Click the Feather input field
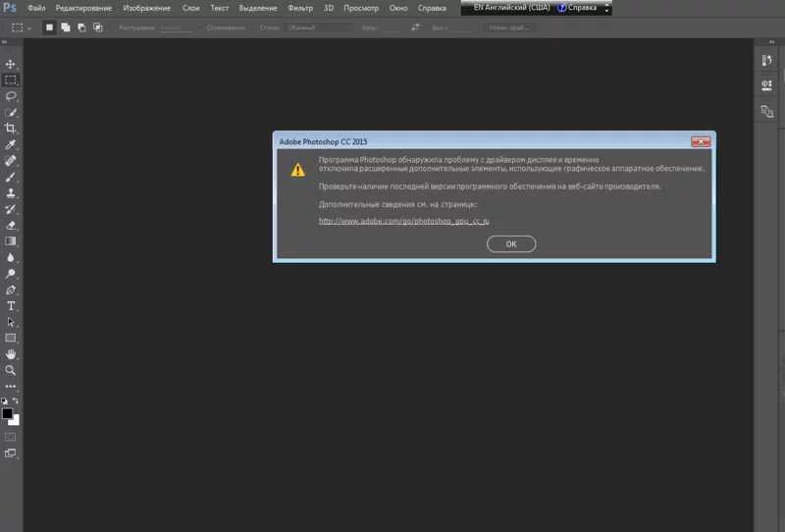 coord(176,27)
